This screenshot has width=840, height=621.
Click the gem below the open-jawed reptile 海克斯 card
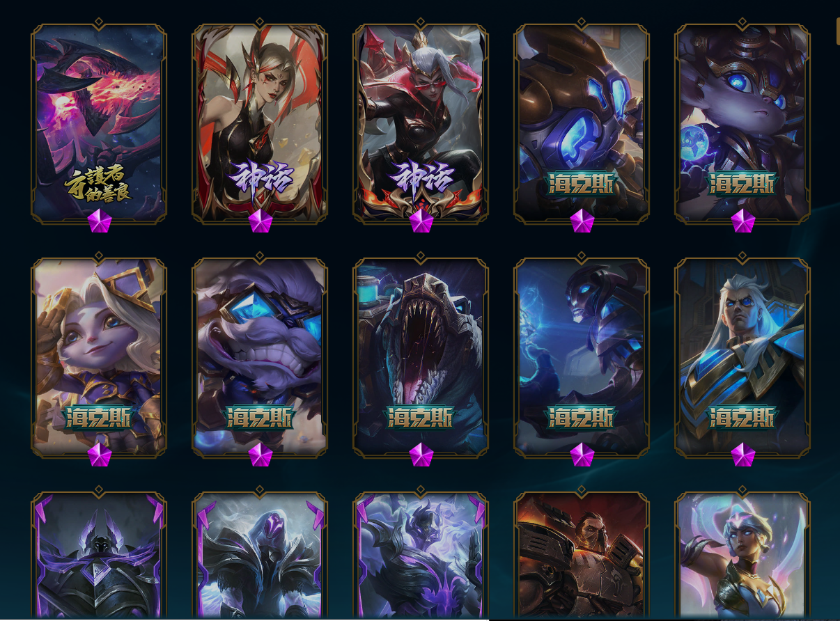(421, 455)
